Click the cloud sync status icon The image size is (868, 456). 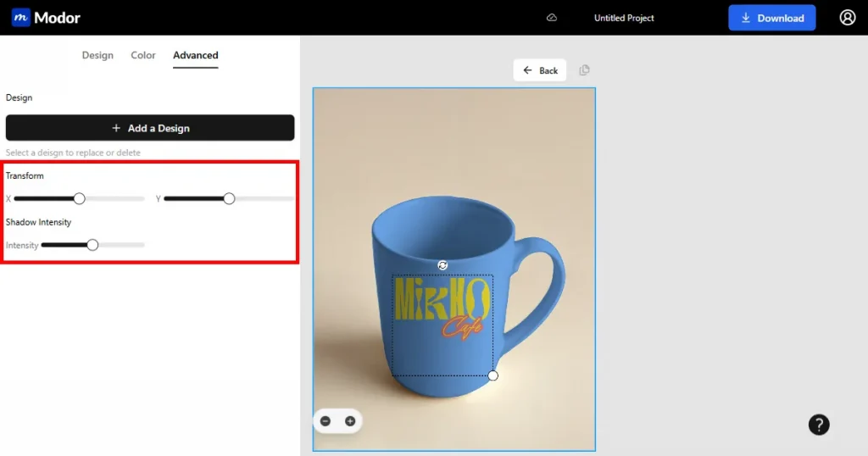pyautogui.click(x=552, y=18)
